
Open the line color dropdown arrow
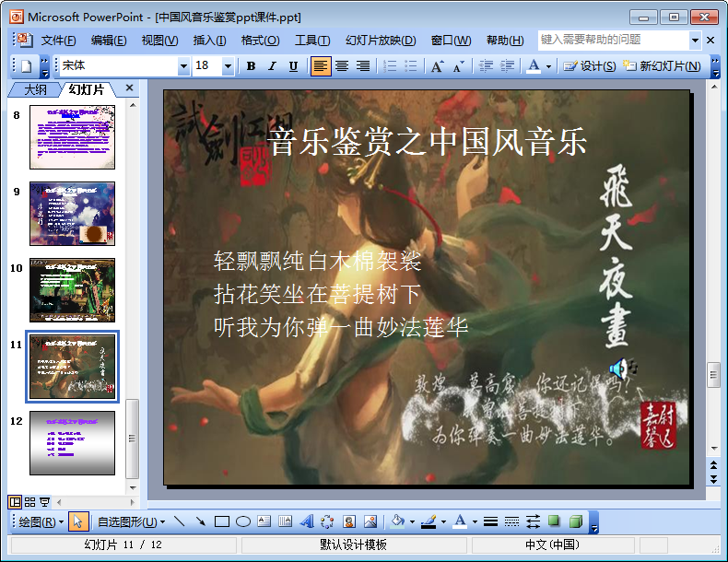(x=444, y=522)
